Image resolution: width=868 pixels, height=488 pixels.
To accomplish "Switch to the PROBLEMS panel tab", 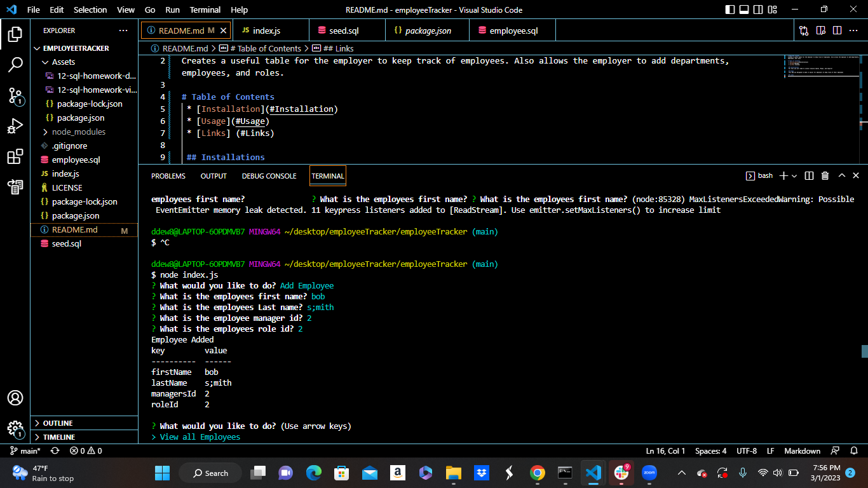I will coord(168,176).
